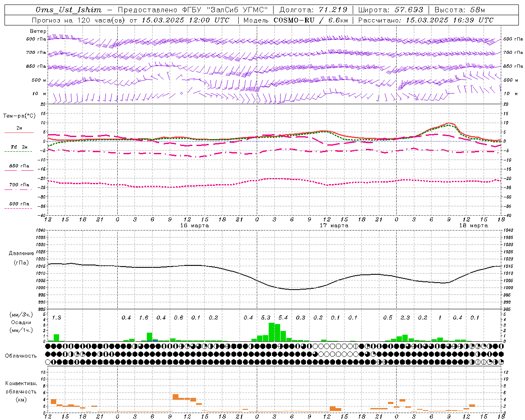Click the model name COSMO-RU / 6.6км

click(x=310, y=20)
